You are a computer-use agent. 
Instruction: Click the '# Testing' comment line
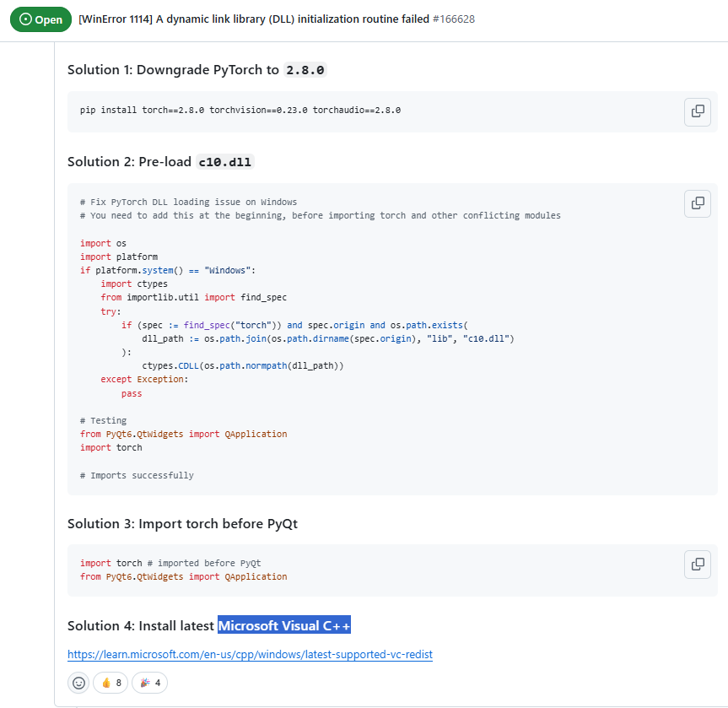(x=103, y=420)
